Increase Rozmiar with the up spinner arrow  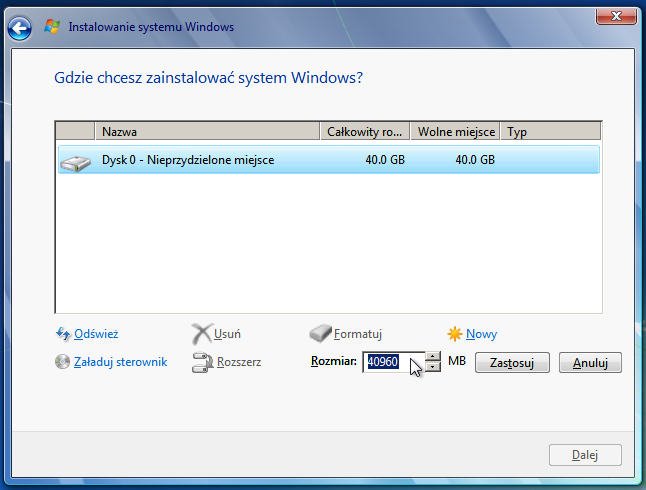(x=433, y=356)
